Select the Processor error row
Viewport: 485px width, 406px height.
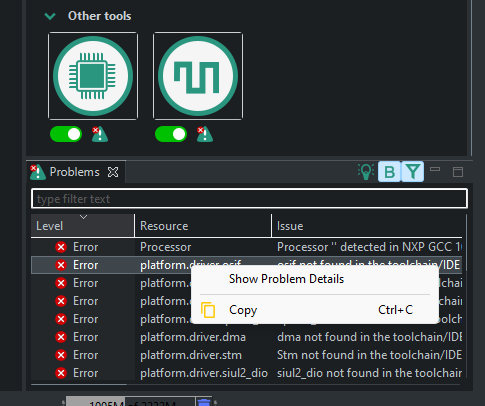point(247,247)
